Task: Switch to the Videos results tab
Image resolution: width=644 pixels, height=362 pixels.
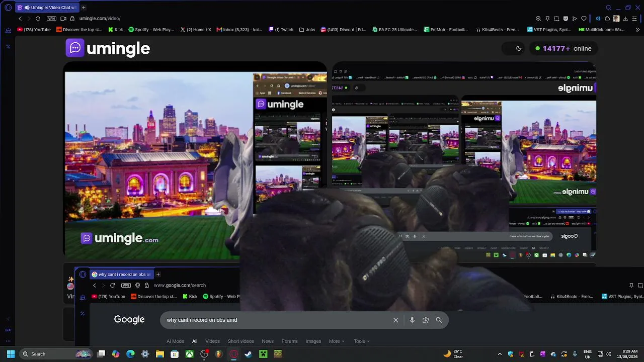Action: (212, 341)
